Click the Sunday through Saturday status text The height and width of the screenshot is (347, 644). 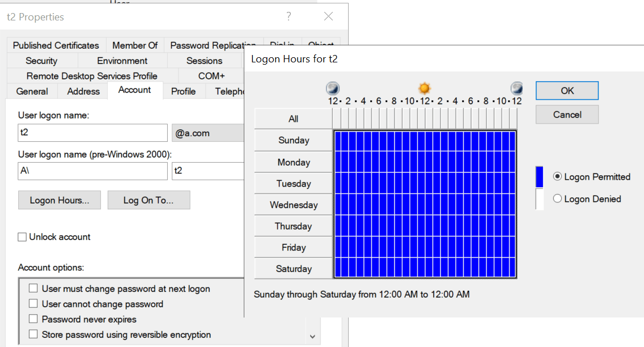[x=362, y=294]
